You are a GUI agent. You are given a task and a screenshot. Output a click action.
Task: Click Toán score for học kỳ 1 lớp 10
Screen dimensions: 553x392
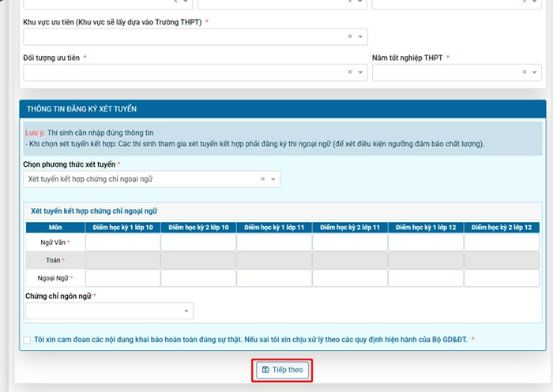[122, 260]
